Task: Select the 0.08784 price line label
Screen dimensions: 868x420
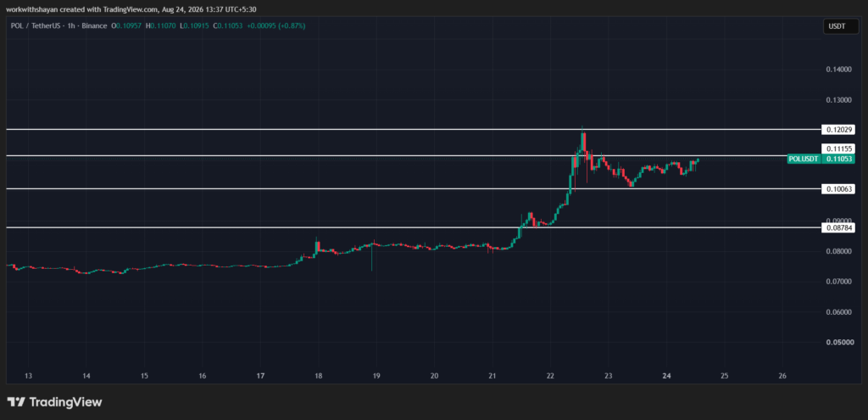Action: pyautogui.click(x=839, y=227)
